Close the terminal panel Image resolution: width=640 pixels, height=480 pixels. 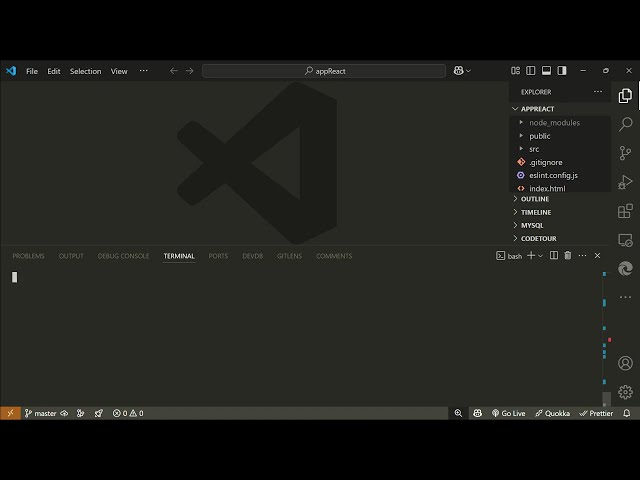tap(597, 256)
